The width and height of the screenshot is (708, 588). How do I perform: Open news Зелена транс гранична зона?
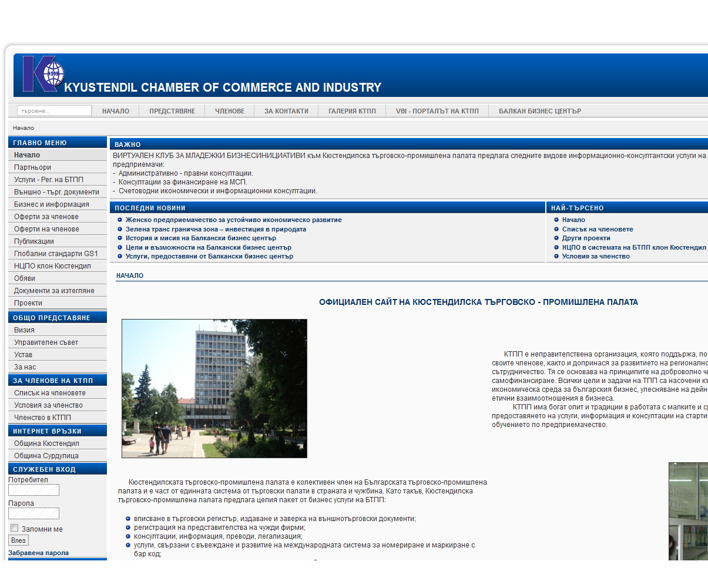pos(216,229)
